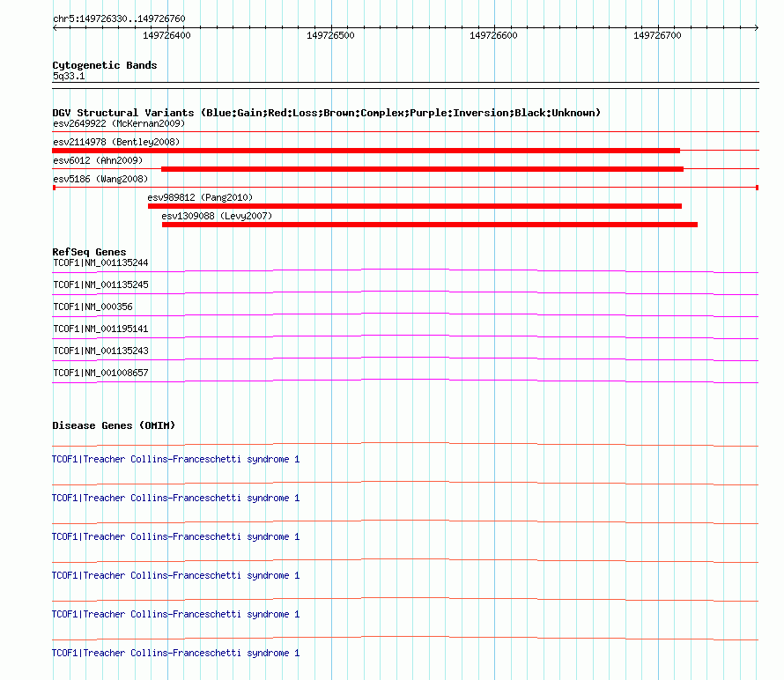The width and height of the screenshot is (784, 680).
Task: Click the thick red bar for esv989812
Action: 415,206
